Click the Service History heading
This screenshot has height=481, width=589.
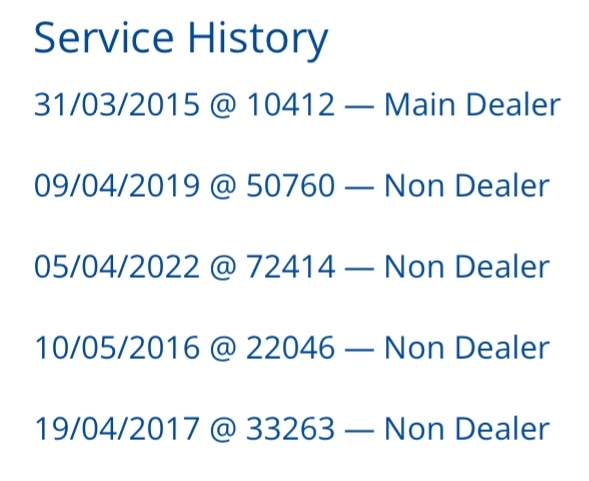point(181,39)
